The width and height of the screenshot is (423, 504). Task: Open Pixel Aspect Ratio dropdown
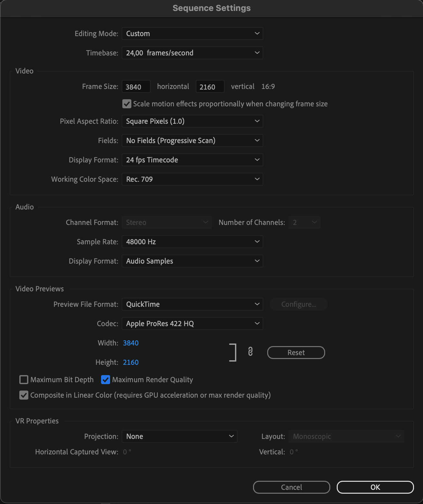click(x=192, y=121)
